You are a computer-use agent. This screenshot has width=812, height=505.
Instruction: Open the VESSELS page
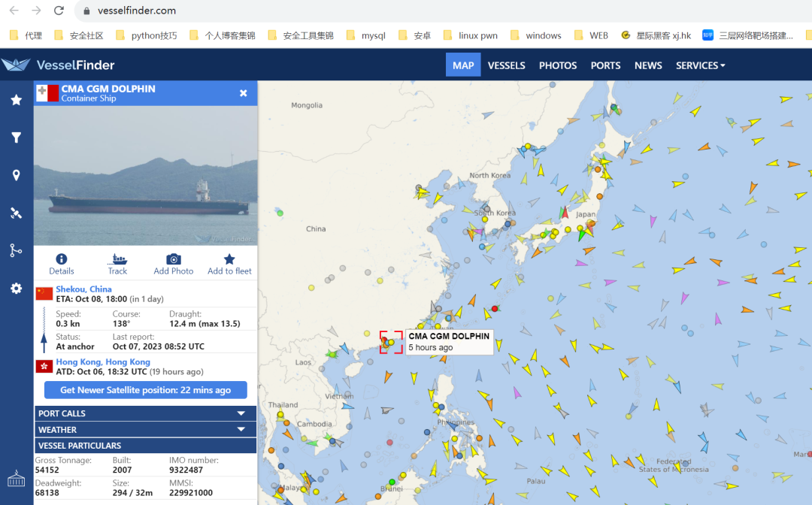(507, 65)
